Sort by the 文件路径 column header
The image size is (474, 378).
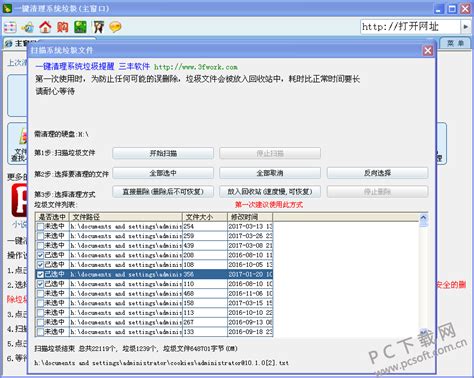pos(126,217)
